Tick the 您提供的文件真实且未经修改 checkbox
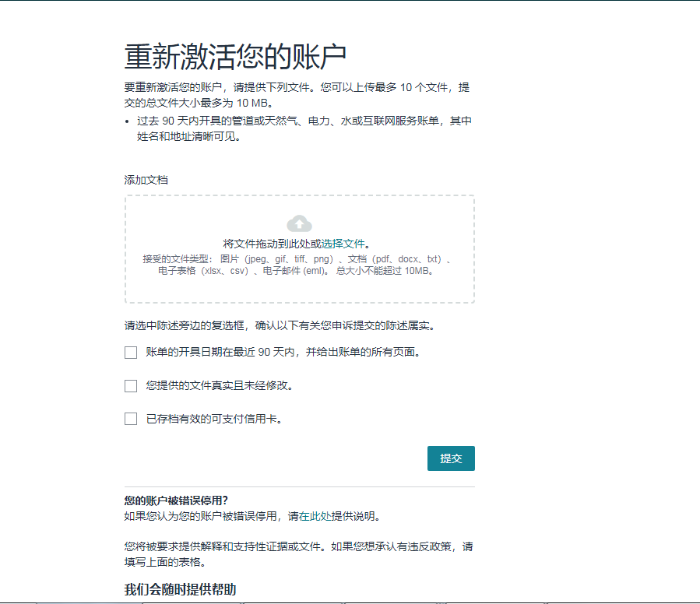 pyautogui.click(x=131, y=386)
